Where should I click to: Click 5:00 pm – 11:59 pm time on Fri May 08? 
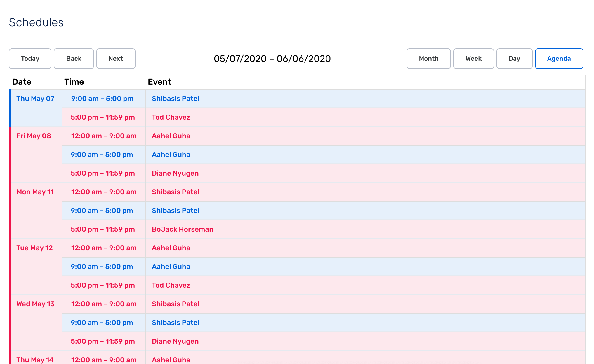pyautogui.click(x=104, y=173)
